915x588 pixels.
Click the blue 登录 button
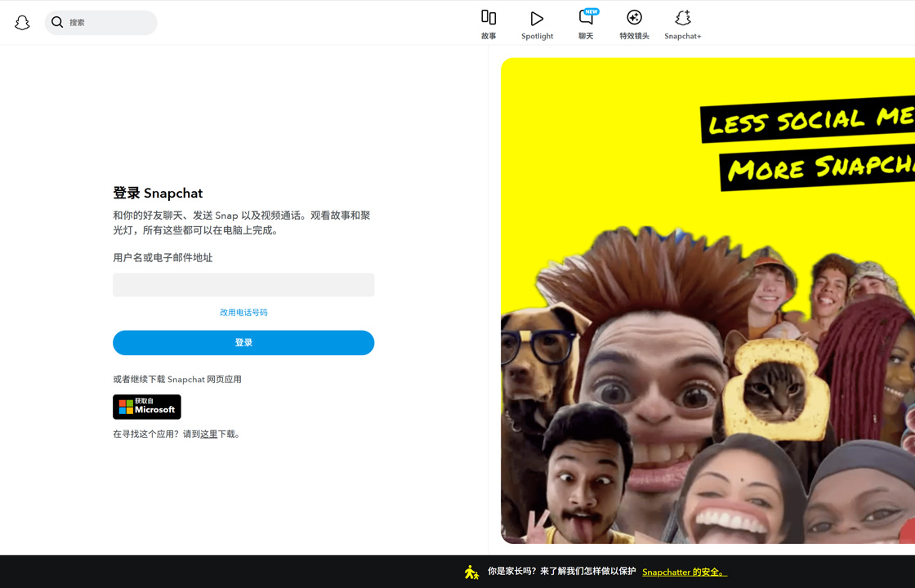[x=243, y=342]
